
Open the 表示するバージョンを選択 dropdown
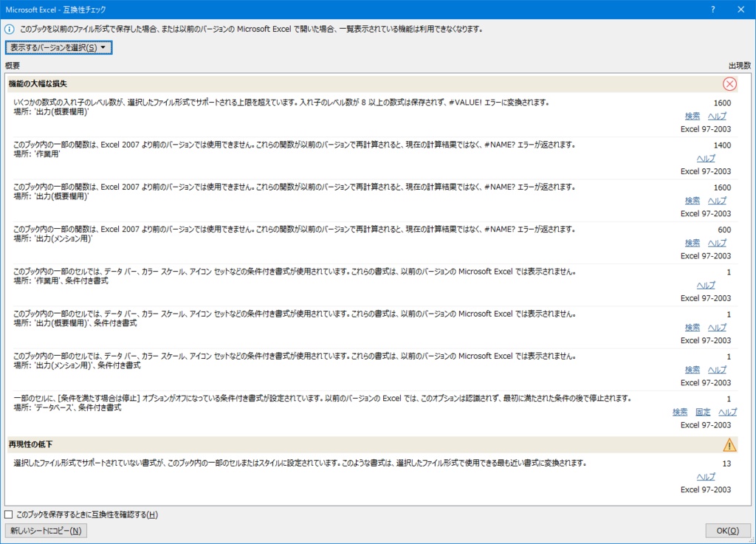pos(58,47)
